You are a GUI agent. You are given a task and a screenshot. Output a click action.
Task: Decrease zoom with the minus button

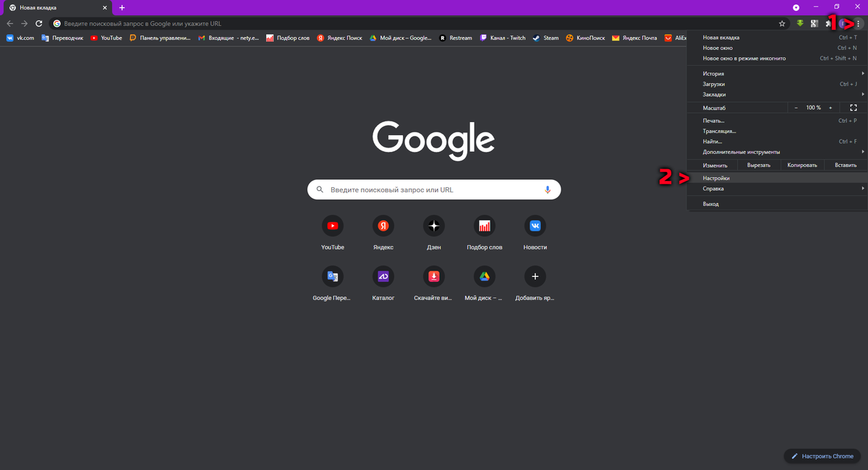[796, 108]
